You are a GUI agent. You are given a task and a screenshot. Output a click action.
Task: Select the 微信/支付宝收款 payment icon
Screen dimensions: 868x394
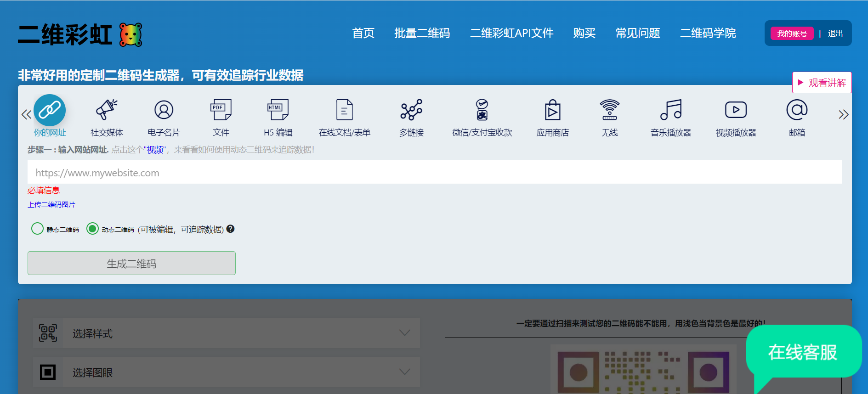point(482,110)
